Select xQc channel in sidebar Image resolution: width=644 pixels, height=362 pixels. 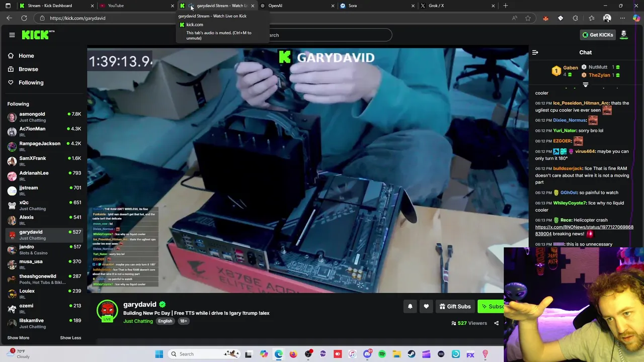coord(44,205)
